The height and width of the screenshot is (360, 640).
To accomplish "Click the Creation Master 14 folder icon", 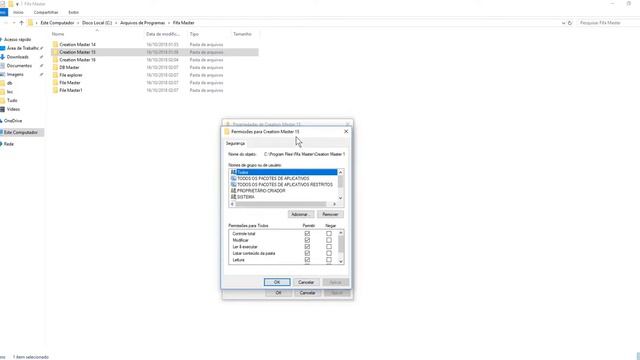I will tap(55, 44).
